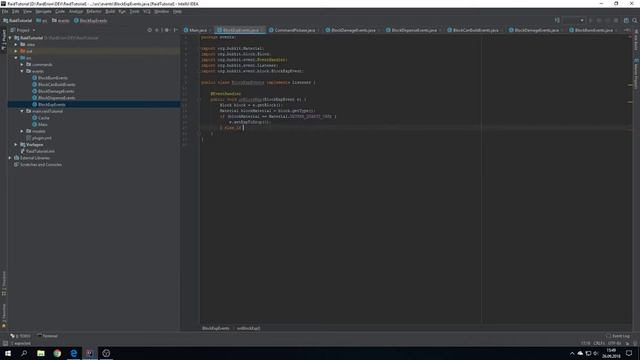Viewport: 640px width, 360px height.
Task: Expand the out folder
Action: click(x=16, y=51)
